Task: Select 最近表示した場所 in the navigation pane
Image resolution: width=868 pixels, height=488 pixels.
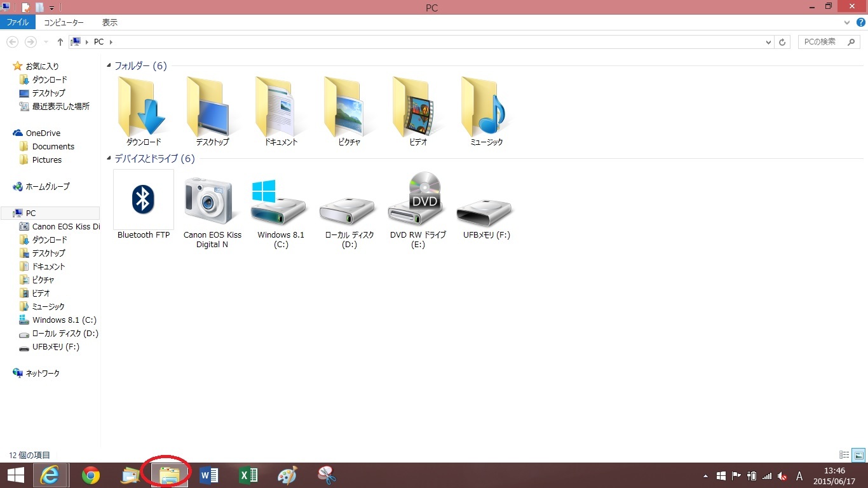Action: tap(60, 106)
